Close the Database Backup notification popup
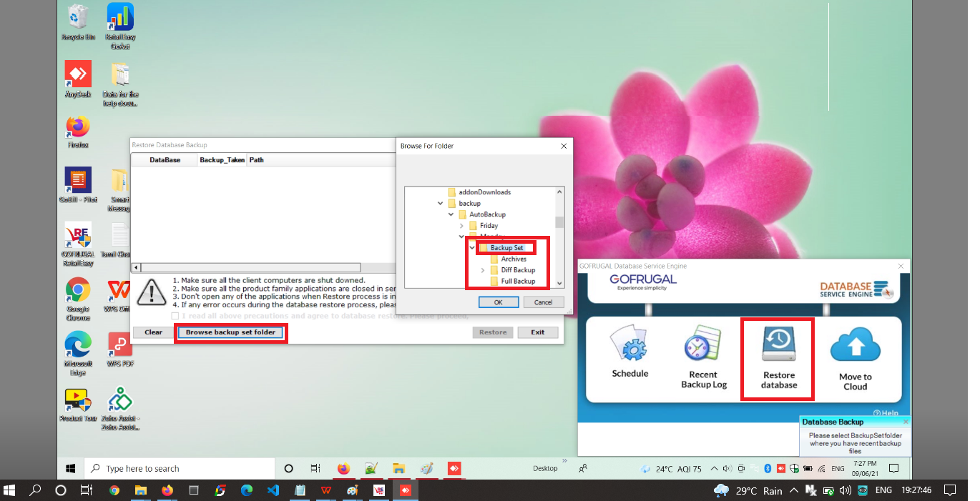Screen dimensions: 980x501 pos(906,422)
